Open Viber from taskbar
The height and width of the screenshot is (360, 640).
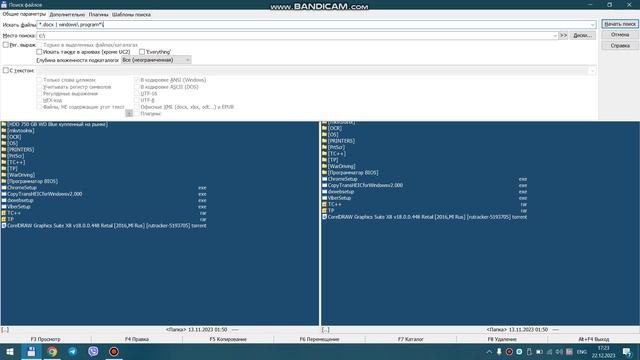pos(93,351)
